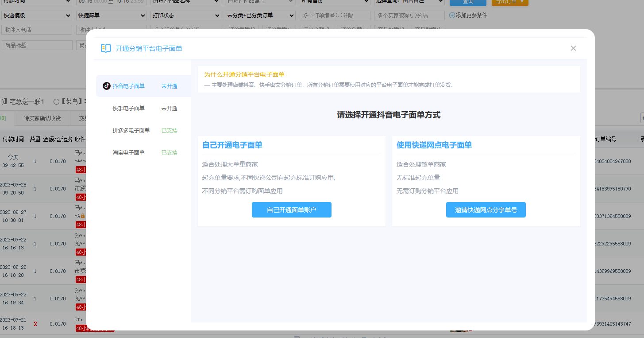Open the 打印状态 dropdown
The width and height of the screenshot is (644, 338).
click(x=186, y=16)
